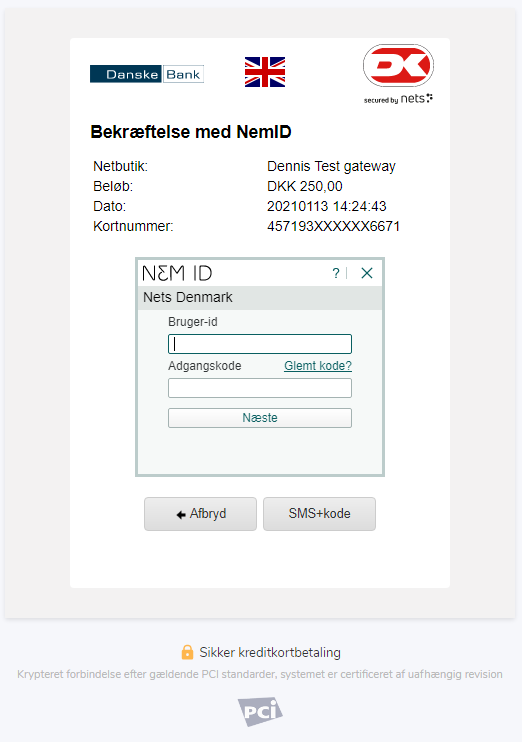The height and width of the screenshot is (742, 522).
Task: Click the PCI certification badge
Action: click(x=260, y=711)
